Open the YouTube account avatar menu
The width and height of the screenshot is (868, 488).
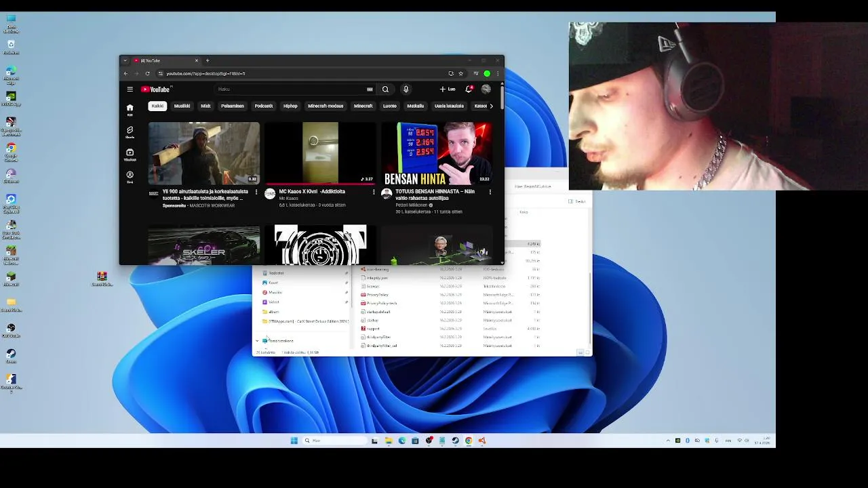[486, 89]
